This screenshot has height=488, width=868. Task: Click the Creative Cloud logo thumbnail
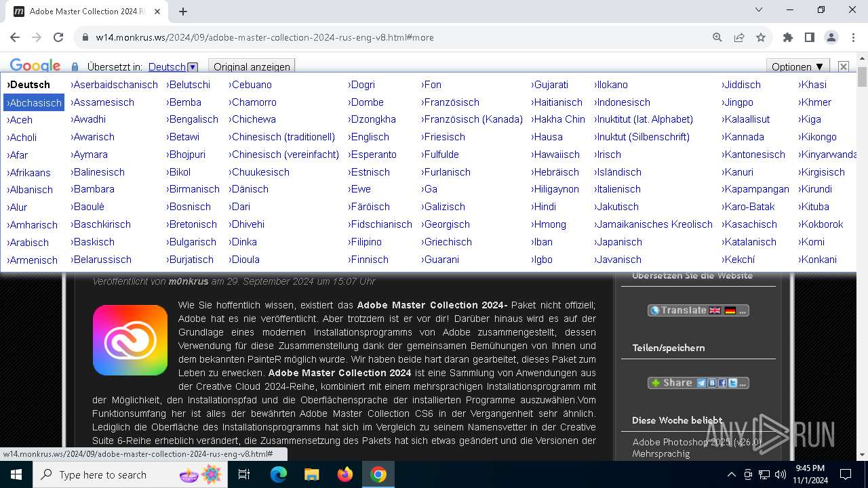[x=130, y=340]
